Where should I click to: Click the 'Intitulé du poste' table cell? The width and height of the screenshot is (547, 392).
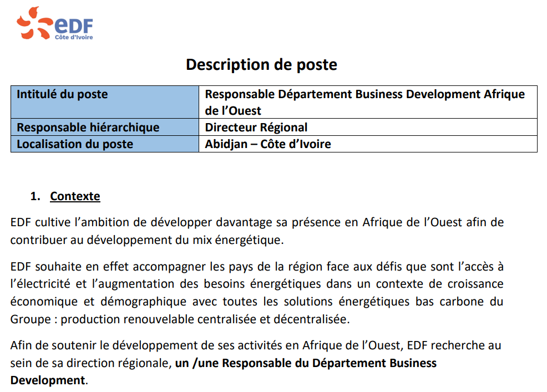[x=105, y=102]
